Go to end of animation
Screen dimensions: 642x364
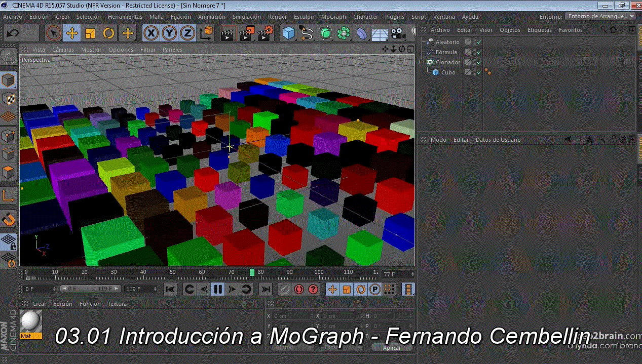pyautogui.click(x=266, y=289)
